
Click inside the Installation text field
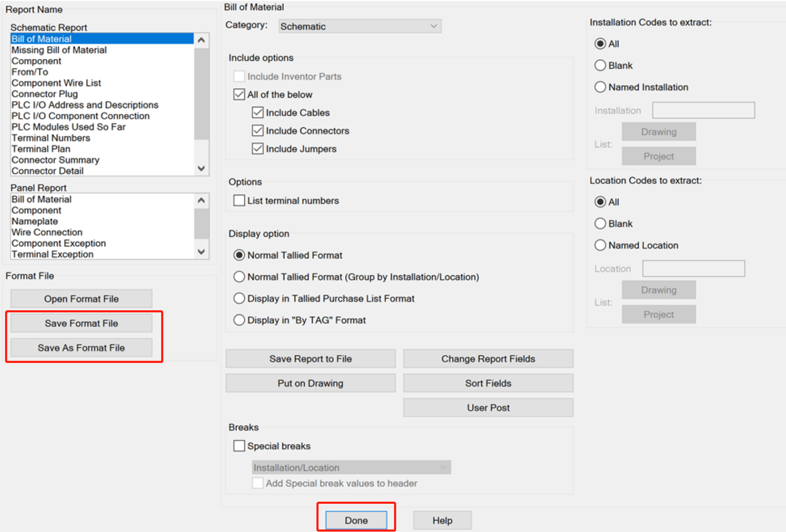click(x=703, y=110)
